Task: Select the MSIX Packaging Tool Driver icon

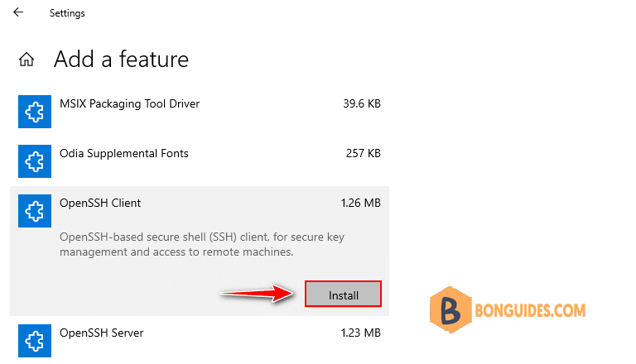Action: (x=35, y=112)
